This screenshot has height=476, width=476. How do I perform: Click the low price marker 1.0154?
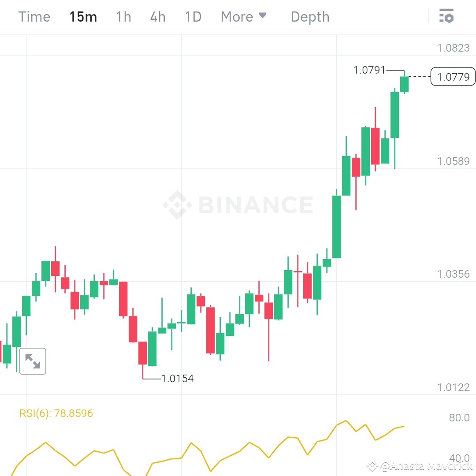point(177,378)
